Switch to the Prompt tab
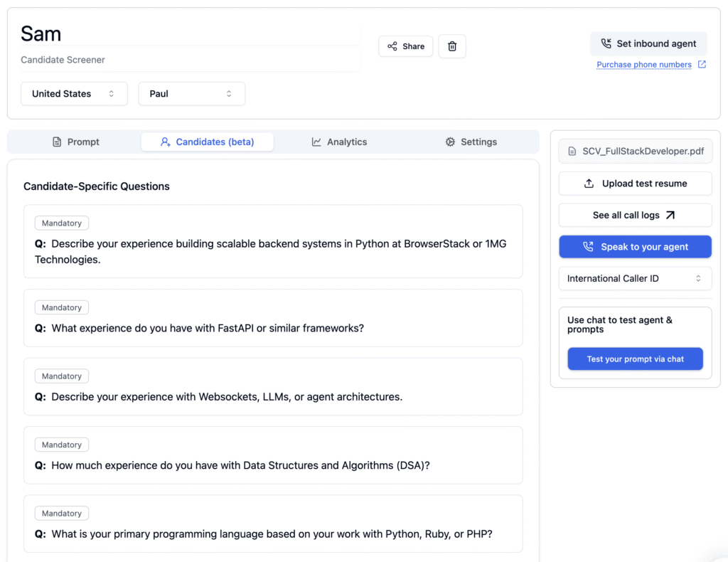 tap(75, 142)
